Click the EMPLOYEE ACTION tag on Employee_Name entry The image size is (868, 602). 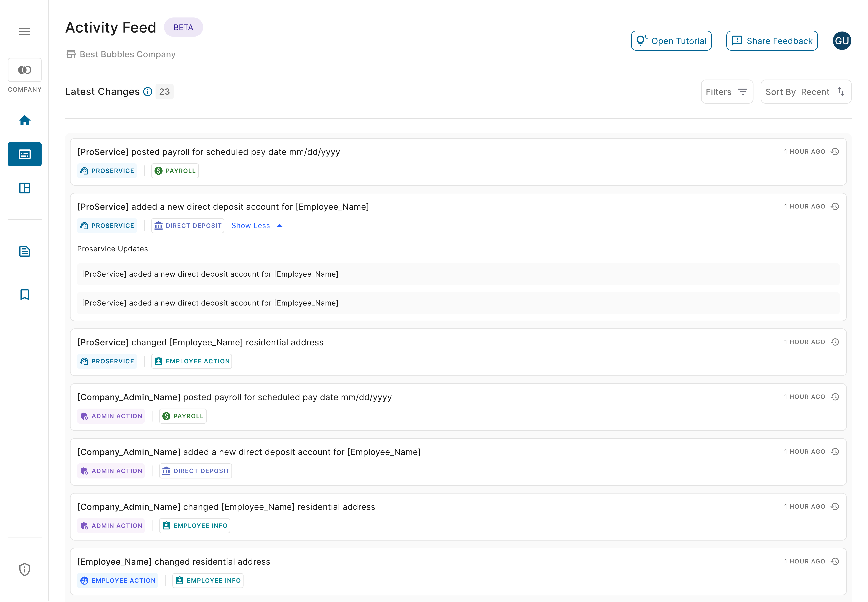point(118,581)
